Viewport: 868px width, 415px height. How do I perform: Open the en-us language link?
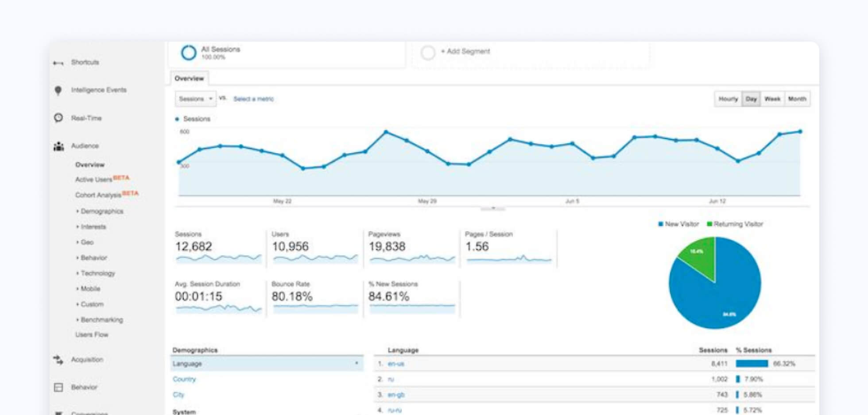[x=395, y=364]
